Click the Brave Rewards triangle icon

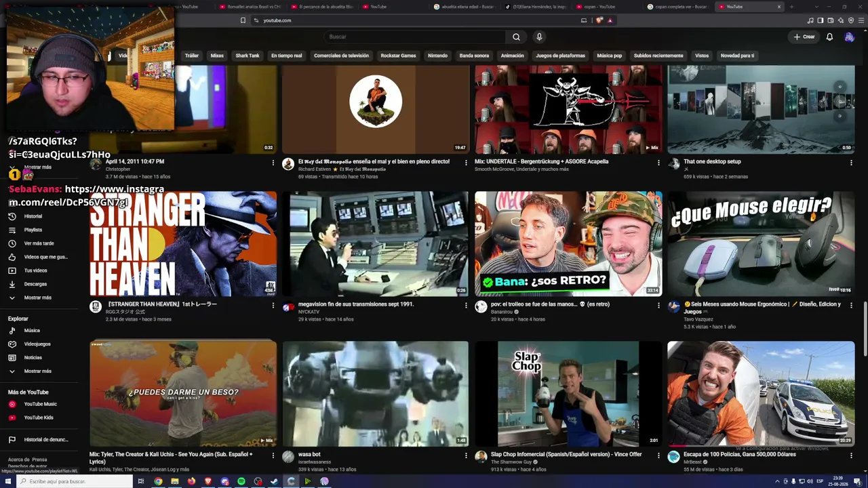(x=610, y=20)
